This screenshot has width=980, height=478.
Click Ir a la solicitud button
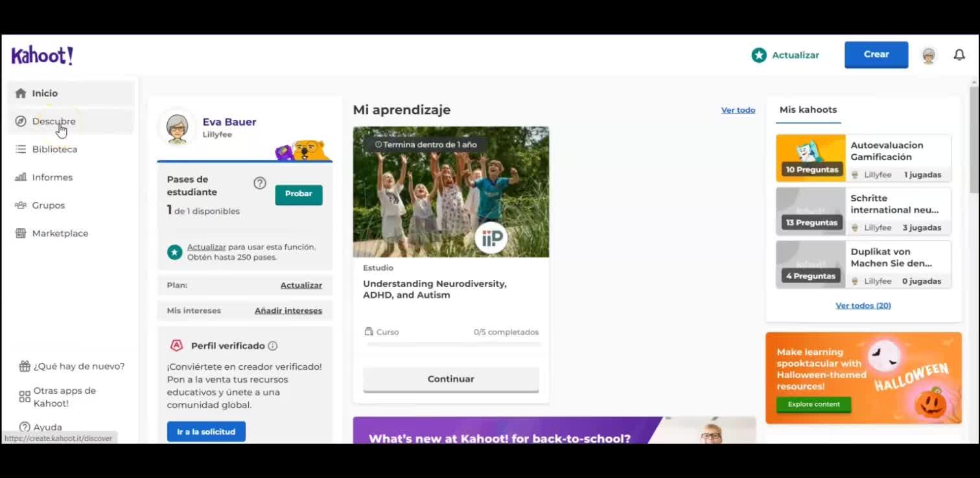tap(206, 431)
